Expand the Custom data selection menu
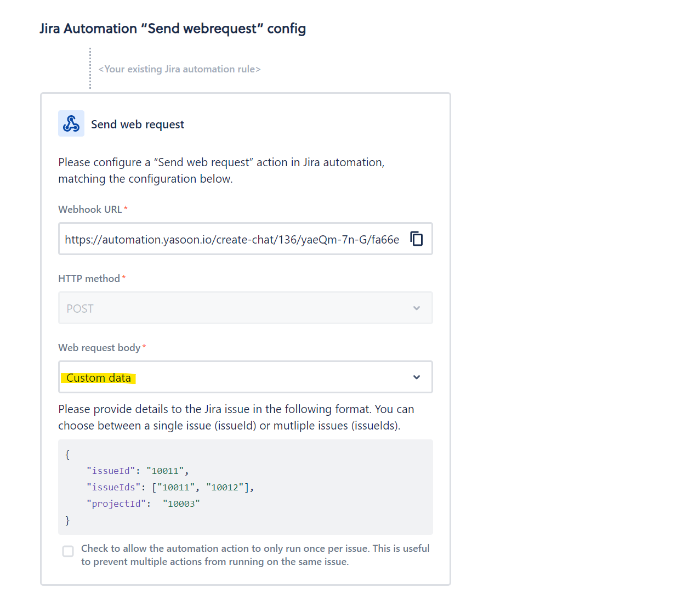Viewport: 688px width, 616px height. click(x=245, y=377)
